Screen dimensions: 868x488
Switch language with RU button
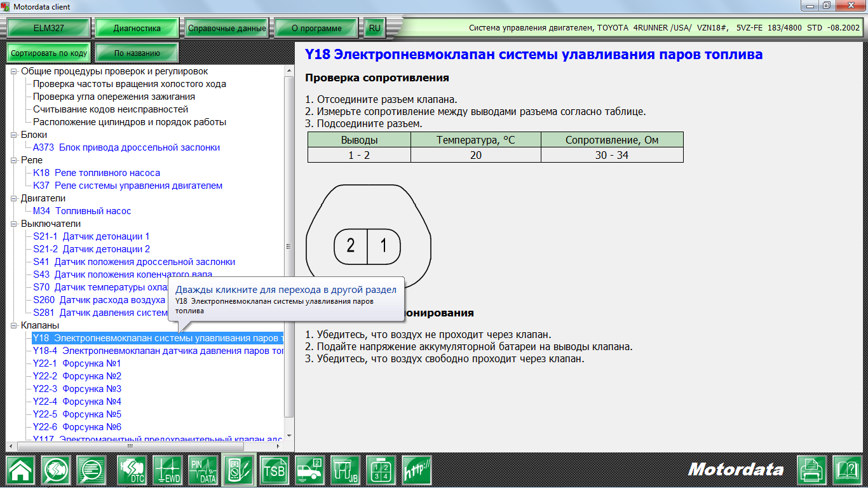pos(375,28)
